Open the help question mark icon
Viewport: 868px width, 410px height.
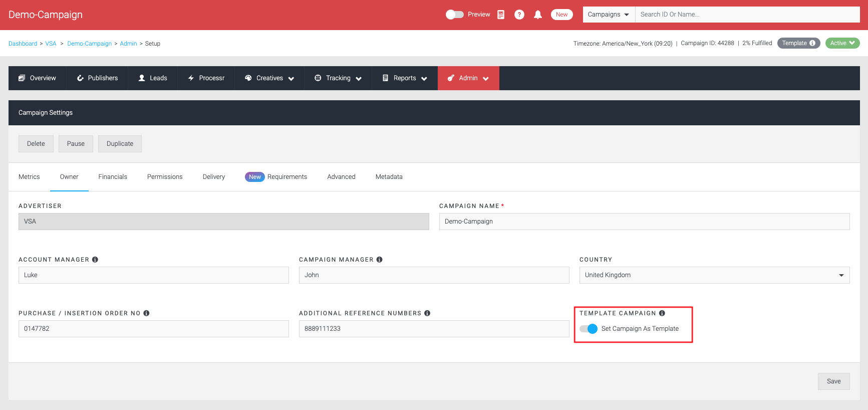(519, 15)
